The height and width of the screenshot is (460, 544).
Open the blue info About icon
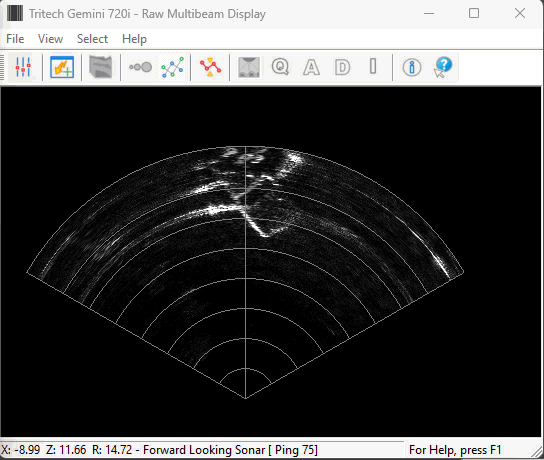(412, 67)
